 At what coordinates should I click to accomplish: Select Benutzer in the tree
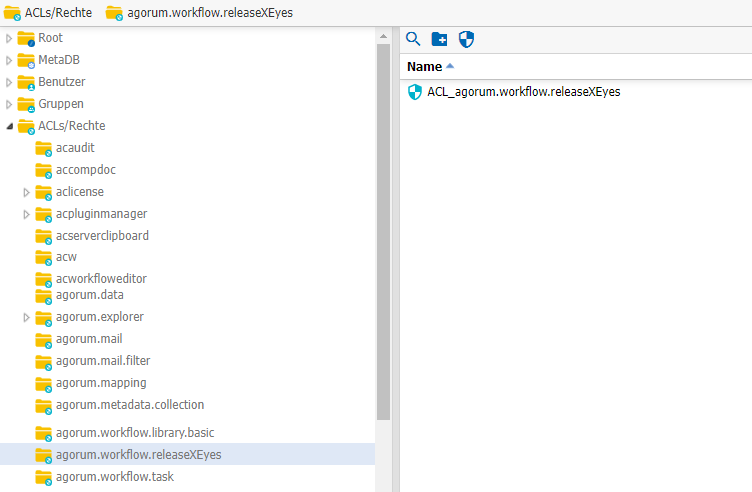click(62, 82)
